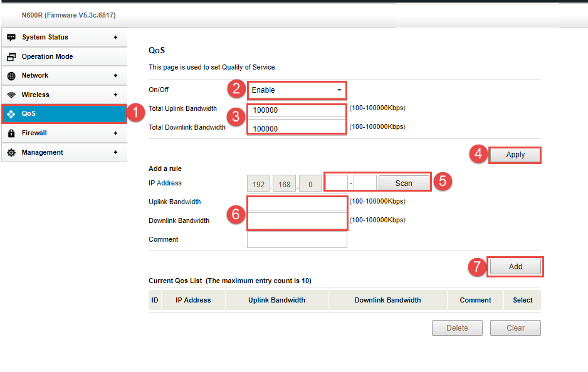Open the Management menu item
Screen dimensions: 588x372
coord(65,152)
